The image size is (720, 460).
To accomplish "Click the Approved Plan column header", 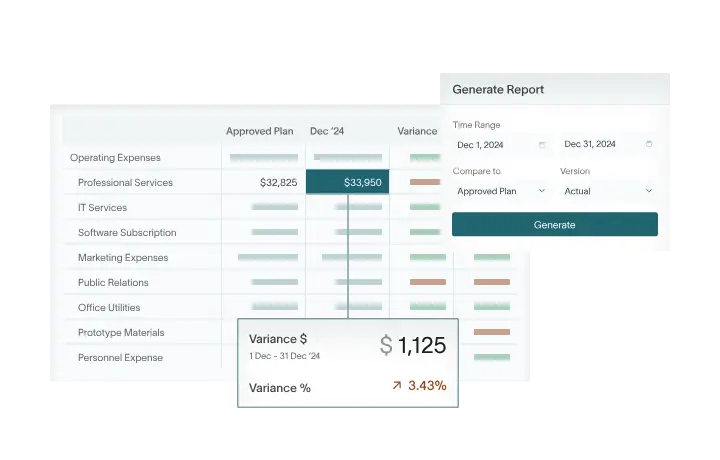I will (x=259, y=131).
